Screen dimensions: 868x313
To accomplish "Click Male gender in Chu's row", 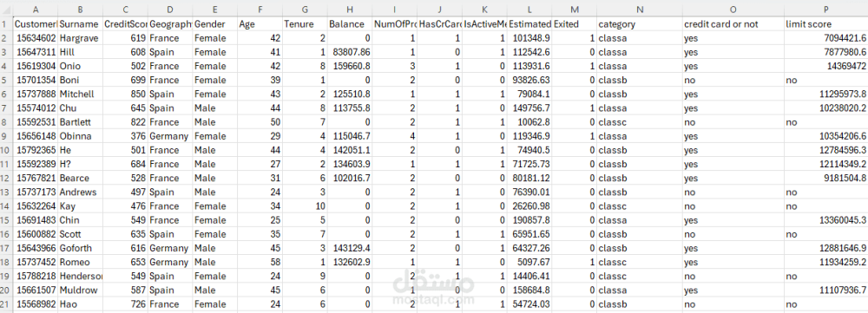I will click(x=214, y=108).
